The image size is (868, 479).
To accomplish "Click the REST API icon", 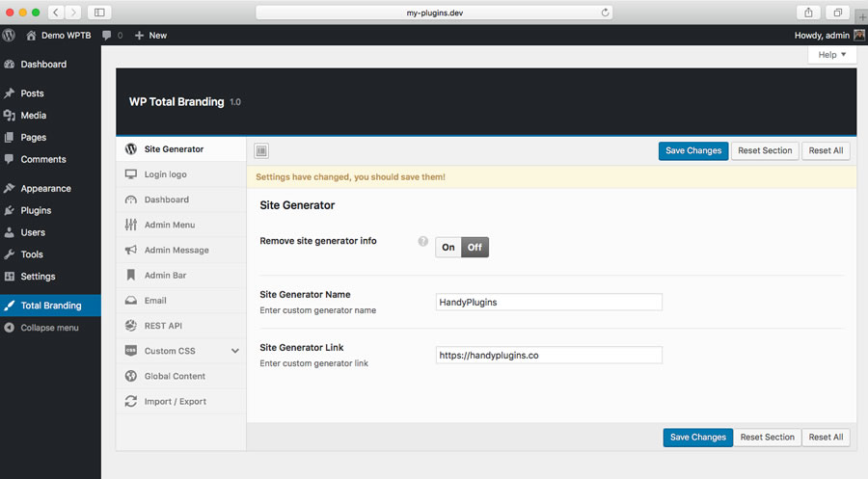I will click(130, 325).
